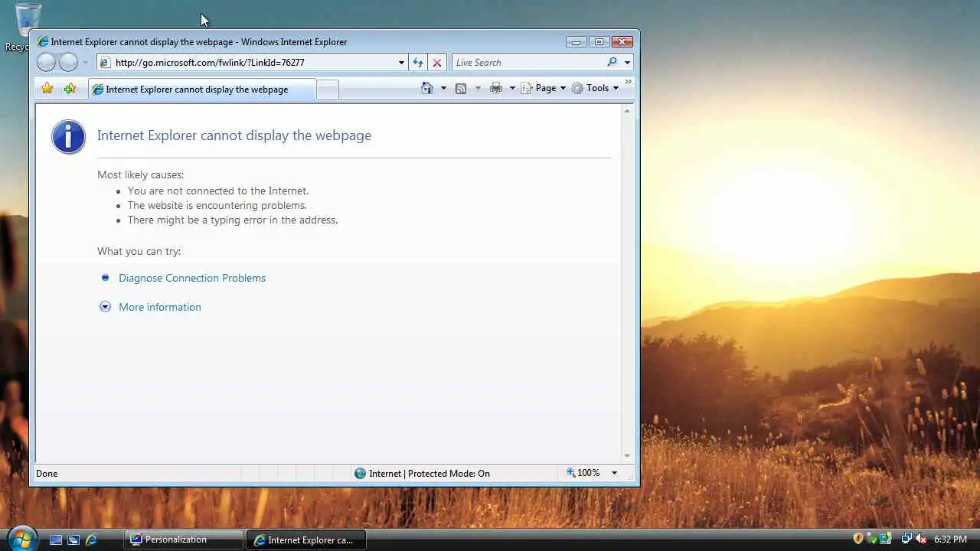Viewport: 980px width, 551px height.
Task: Click the Internet Explorer taskbar button
Action: [x=306, y=540]
